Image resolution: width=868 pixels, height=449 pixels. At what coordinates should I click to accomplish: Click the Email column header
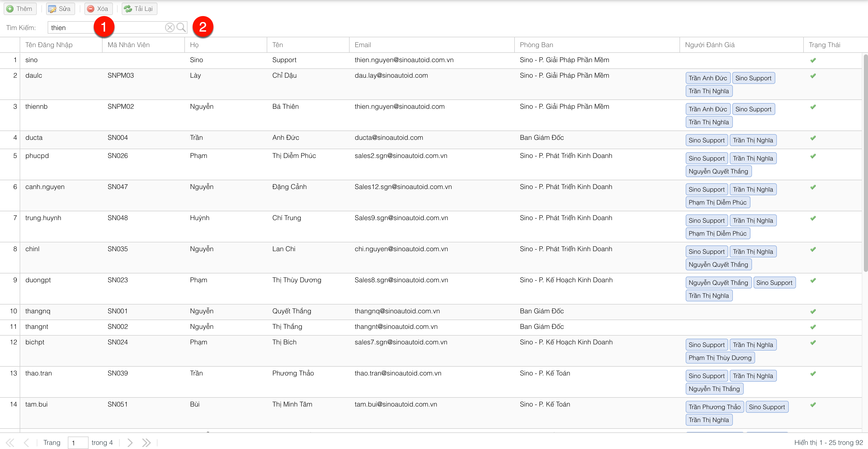coord(363,45)
